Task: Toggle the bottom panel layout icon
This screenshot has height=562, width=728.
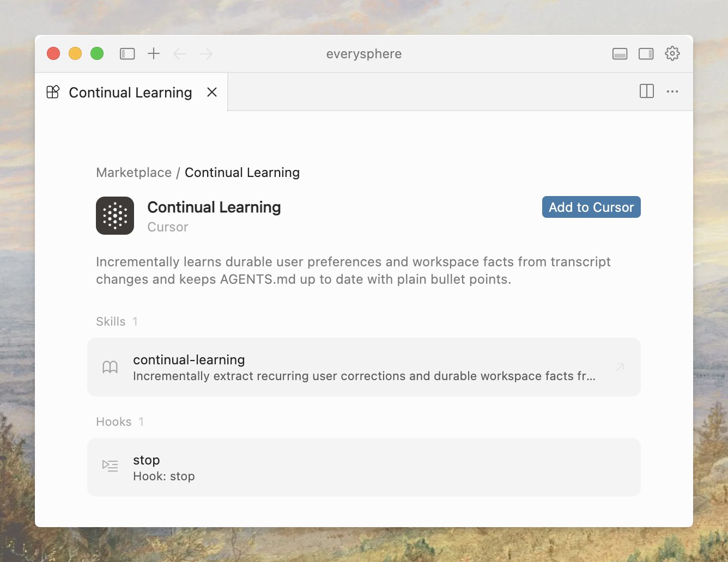Action: (x=620, y=53)
